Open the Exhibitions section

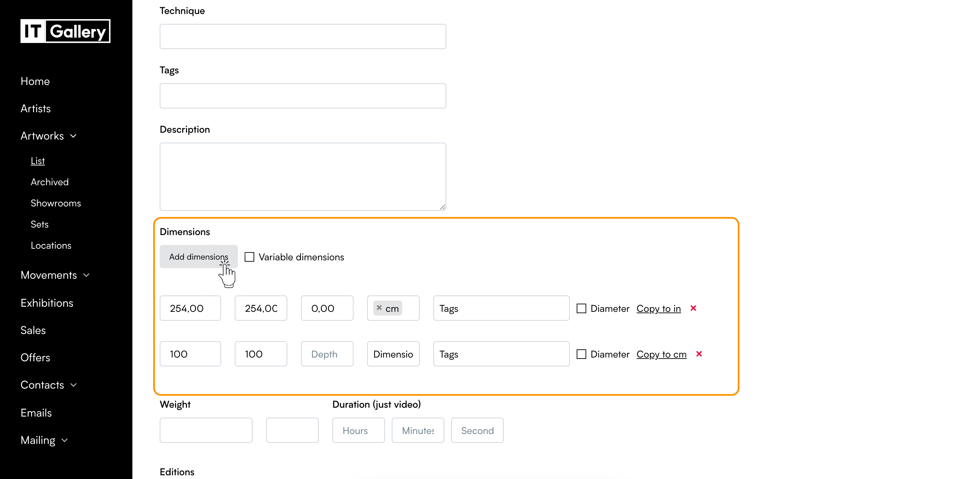(x=47, y=303)
